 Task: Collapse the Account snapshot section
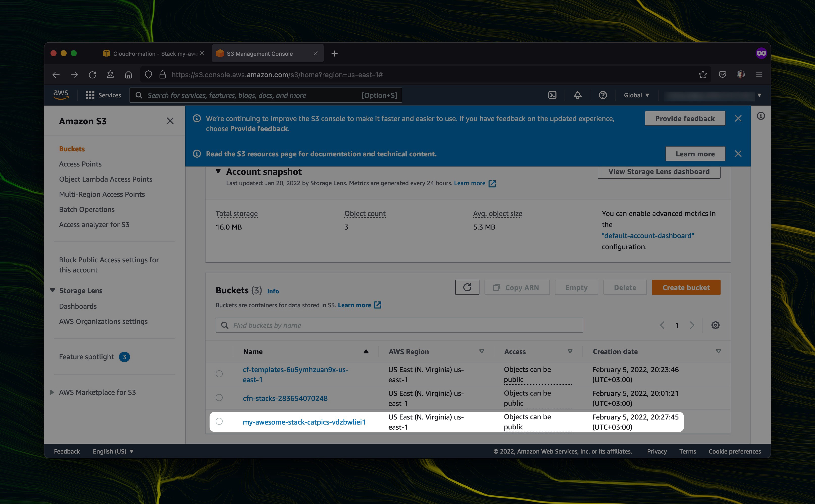tap(218, 171)
